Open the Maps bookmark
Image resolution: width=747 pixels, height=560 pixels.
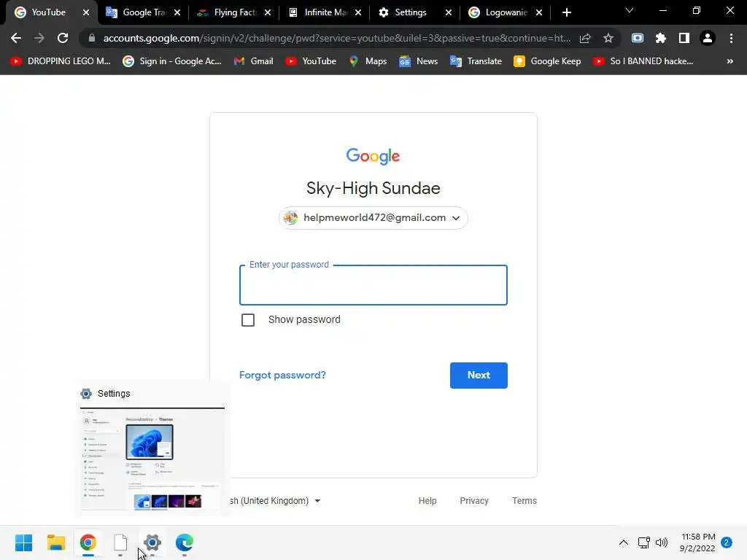click(368, 61)
